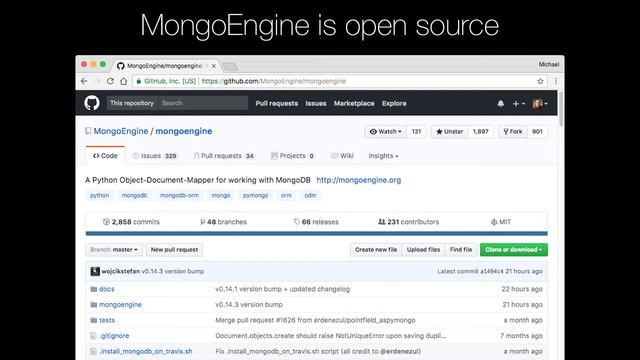Open the mongoengine folder

[120, 304]
